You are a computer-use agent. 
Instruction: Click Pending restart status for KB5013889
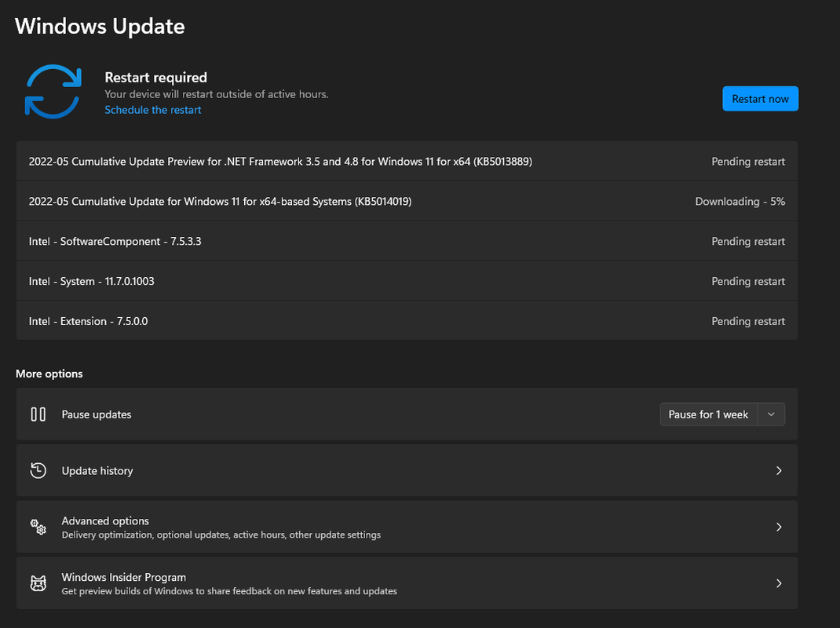click(748, 161)
